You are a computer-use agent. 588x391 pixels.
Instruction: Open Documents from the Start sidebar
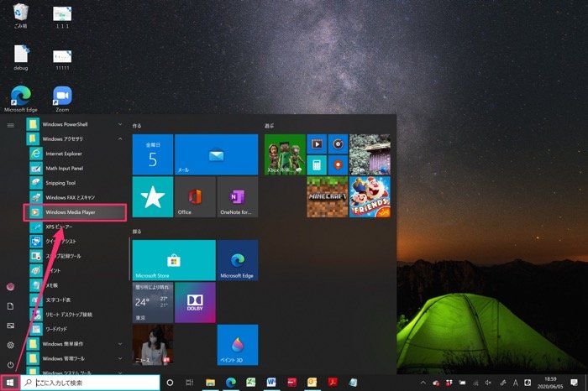coord(10,306)
